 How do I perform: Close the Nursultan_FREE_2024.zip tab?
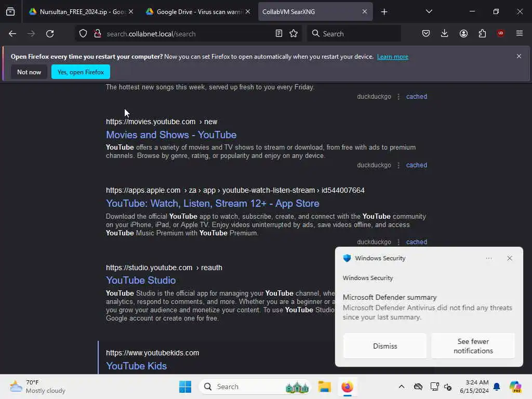(131, 12)
